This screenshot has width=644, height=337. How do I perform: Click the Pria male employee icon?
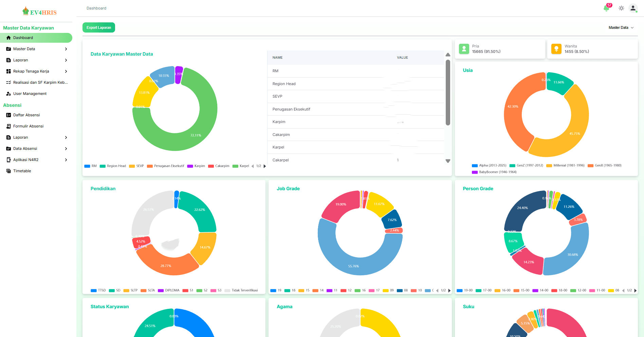[x=464, y=49]
